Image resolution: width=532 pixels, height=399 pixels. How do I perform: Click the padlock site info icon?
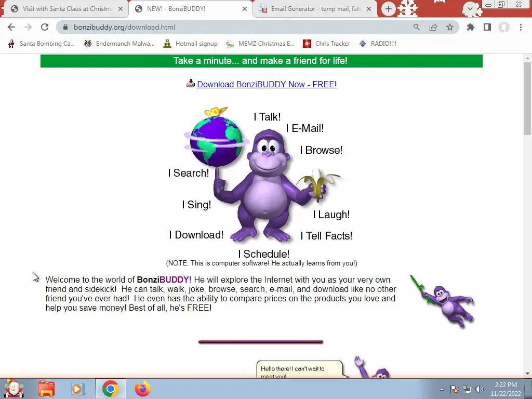(x=65, y=27)
